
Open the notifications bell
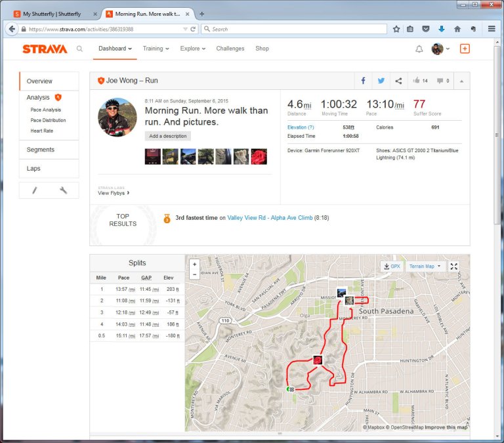pyautogui.click(x=419, y=49)
